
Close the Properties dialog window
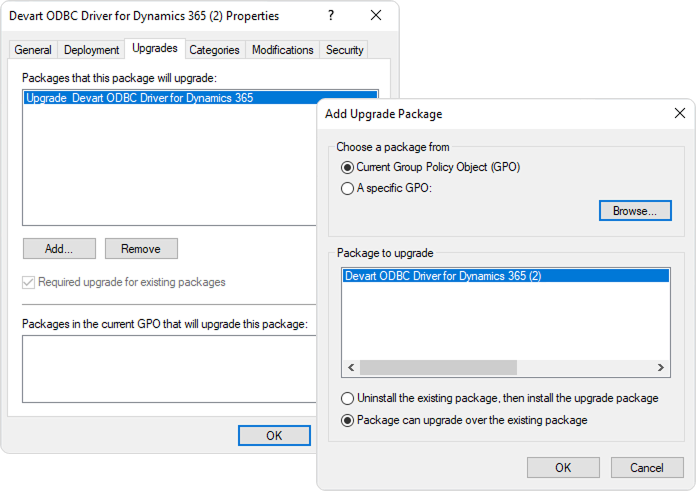pos(376,16)
